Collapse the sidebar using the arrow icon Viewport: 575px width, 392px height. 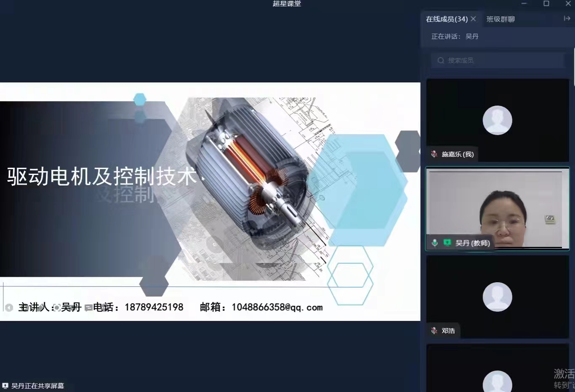567,19
